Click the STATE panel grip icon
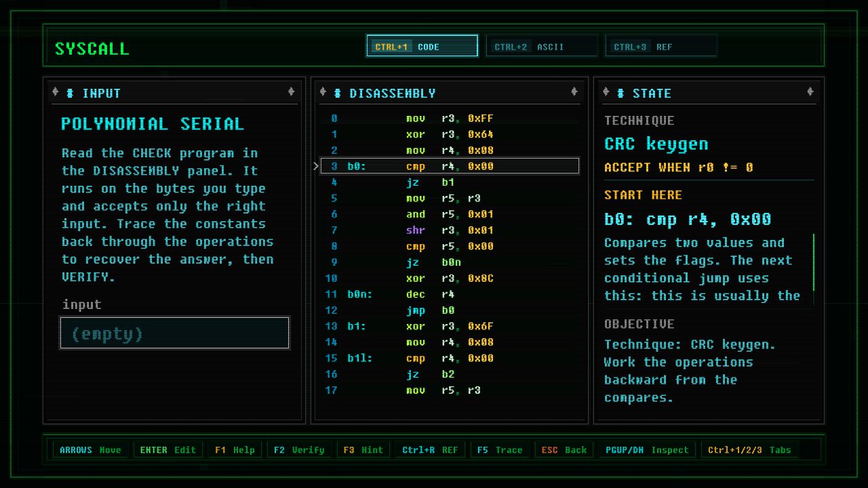The width and height of the screenshot is (868, 488). point(620,93)
